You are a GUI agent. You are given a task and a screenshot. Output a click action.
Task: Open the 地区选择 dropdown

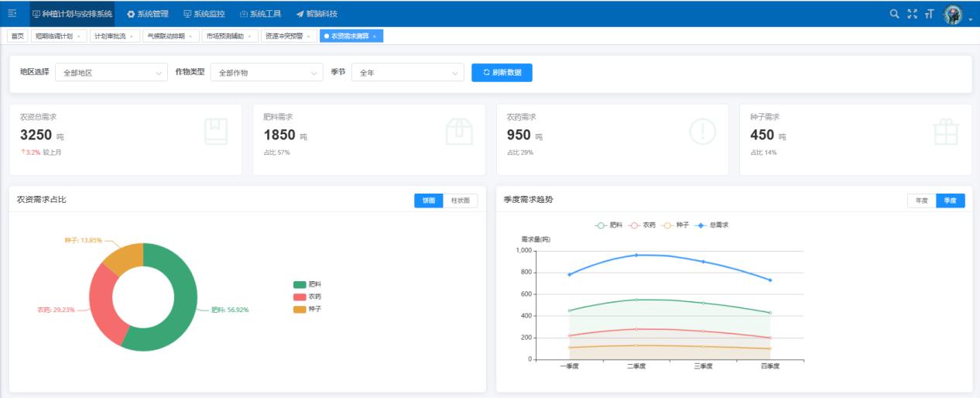tap(111, 73)
